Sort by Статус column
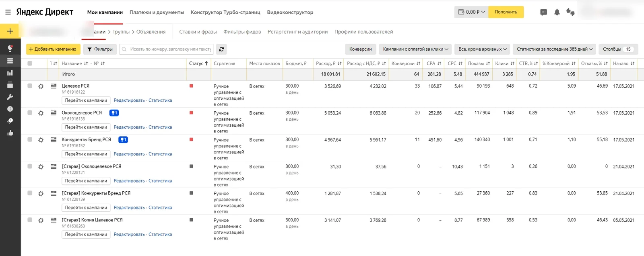This screenshot has height=256, width=644. pyautogui.click(x=198, y=63)
